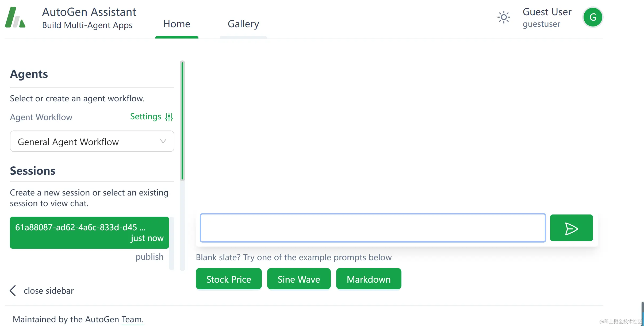Toggle the light/dark theme sun icon

point(504,17)
